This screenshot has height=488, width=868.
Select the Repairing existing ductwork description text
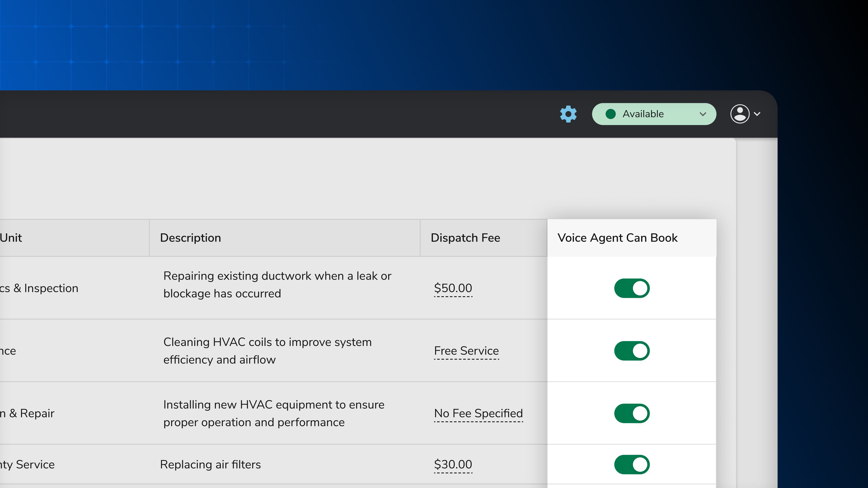pyautogui.click(x=277, y=285)
